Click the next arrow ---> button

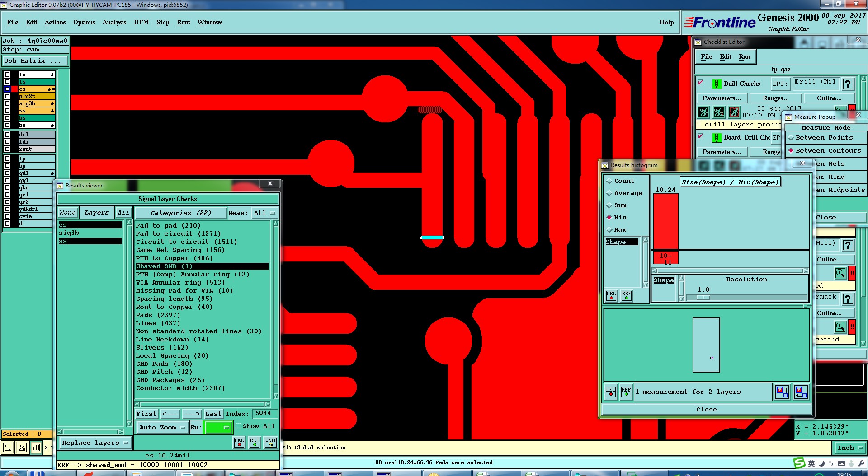click(192, 414)
